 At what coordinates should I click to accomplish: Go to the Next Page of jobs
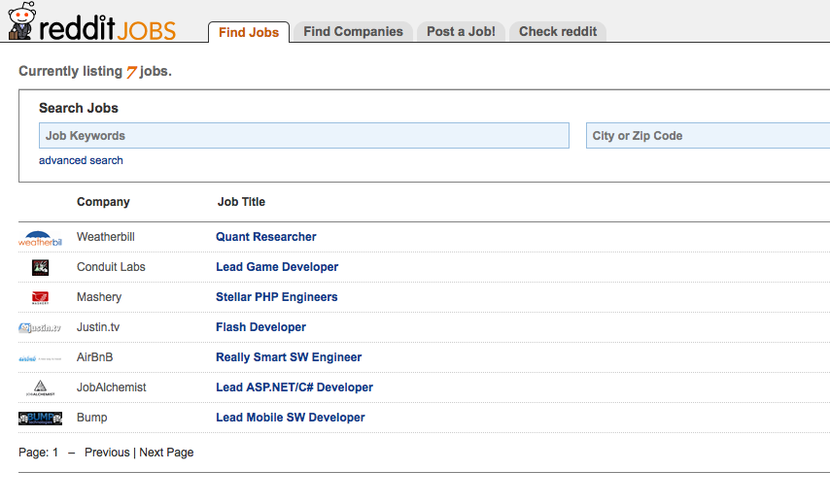coord(166,453)
